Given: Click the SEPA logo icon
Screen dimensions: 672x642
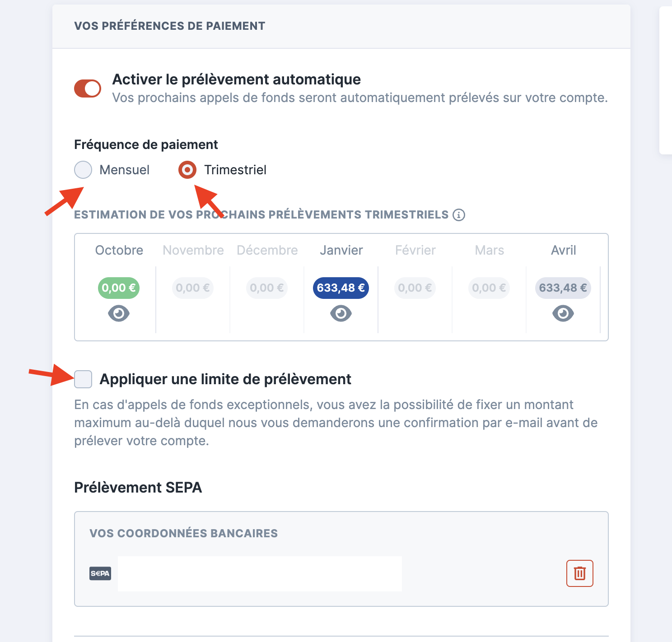Looking at the screenshot, I should pos(100,574).
